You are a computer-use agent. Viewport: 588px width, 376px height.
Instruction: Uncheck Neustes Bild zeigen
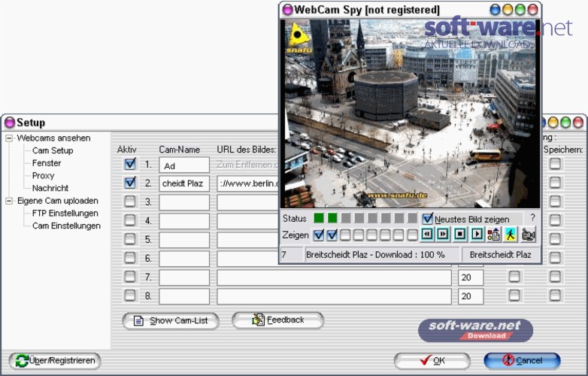427,219
